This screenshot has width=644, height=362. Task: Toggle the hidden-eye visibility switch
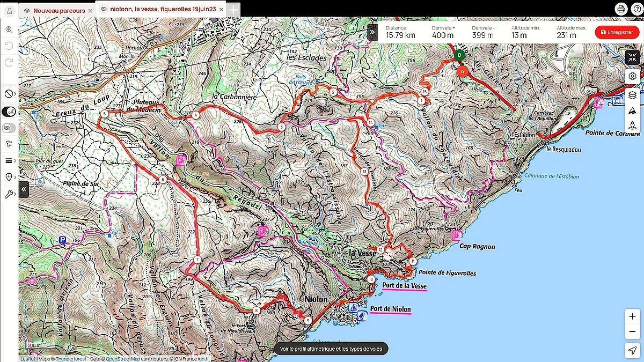click(x=9, y=128)
